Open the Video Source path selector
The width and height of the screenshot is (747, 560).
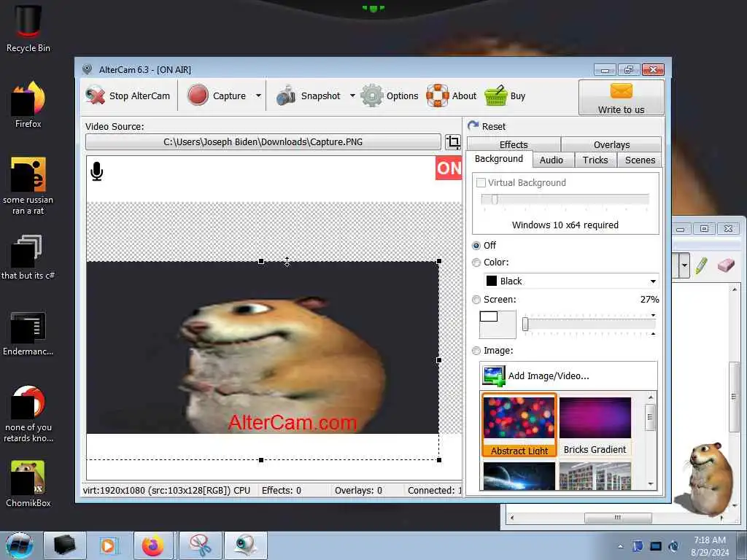[x=263, y=142]
